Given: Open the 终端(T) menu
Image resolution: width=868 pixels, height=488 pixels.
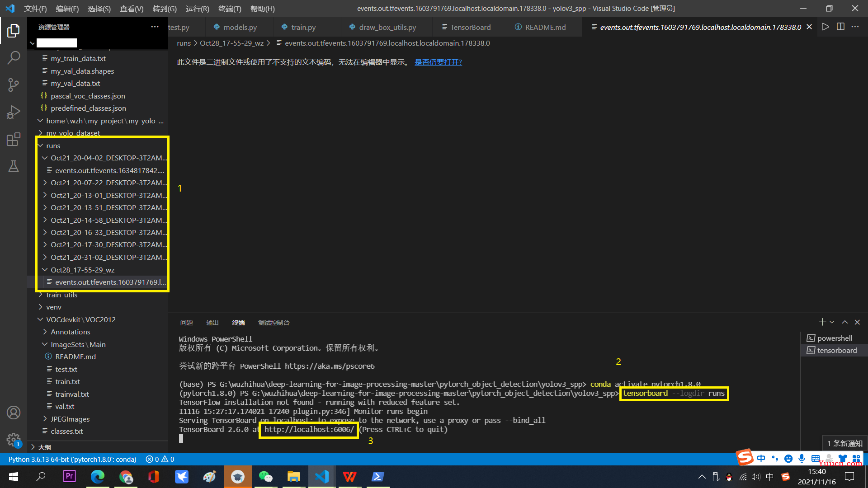Looking at the screenshot, I should pos(230,9).
